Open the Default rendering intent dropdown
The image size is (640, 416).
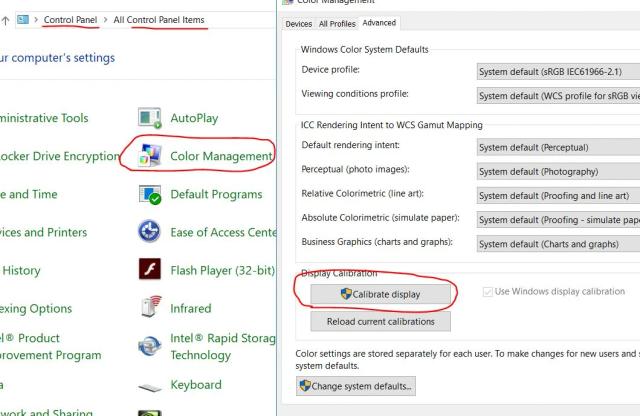[558, 147]
